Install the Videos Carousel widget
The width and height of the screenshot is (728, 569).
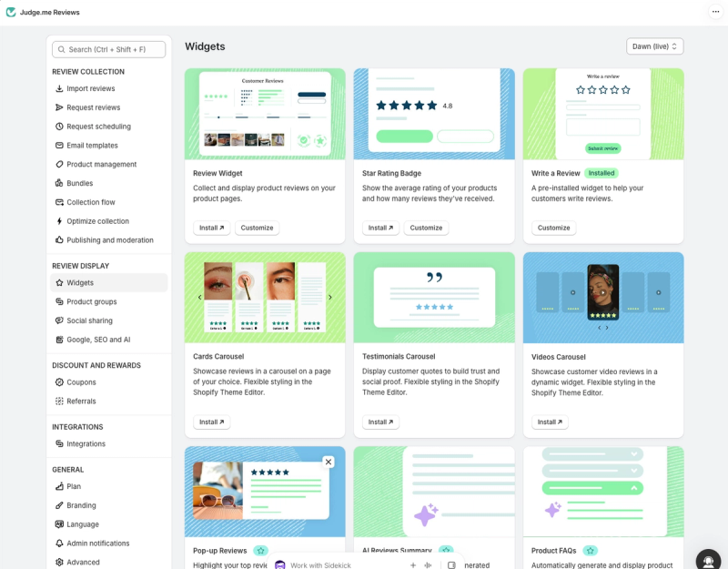click(x=550, y=422)
